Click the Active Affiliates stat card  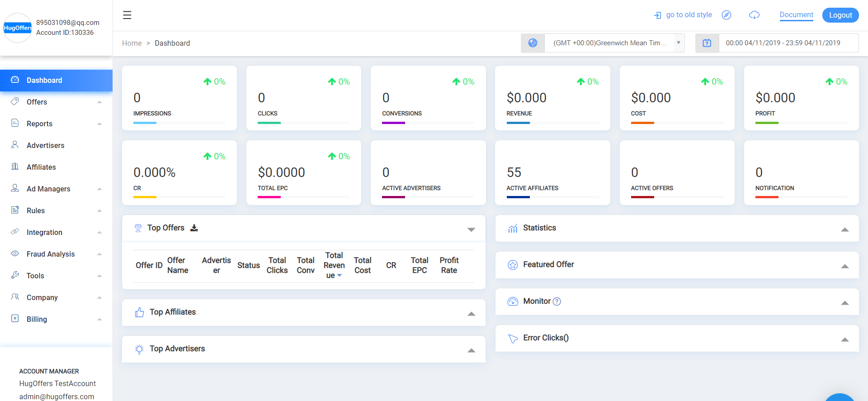[x=552, y=172]
